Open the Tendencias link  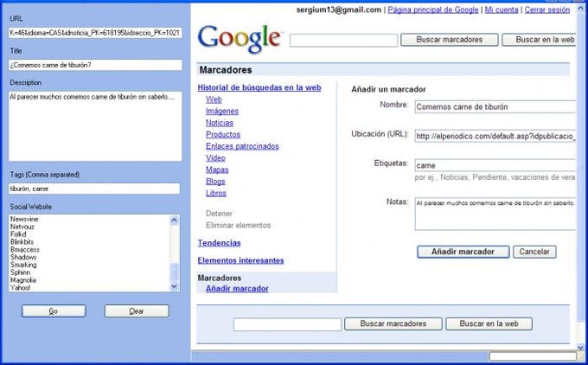point(219,243)
